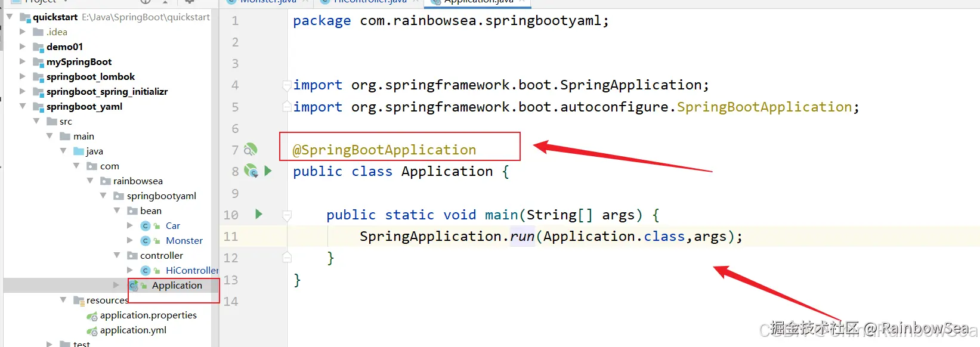Screen dimensions: 980x347
Task: Click the Car class icon in the bean package
Action: point(145,226)
